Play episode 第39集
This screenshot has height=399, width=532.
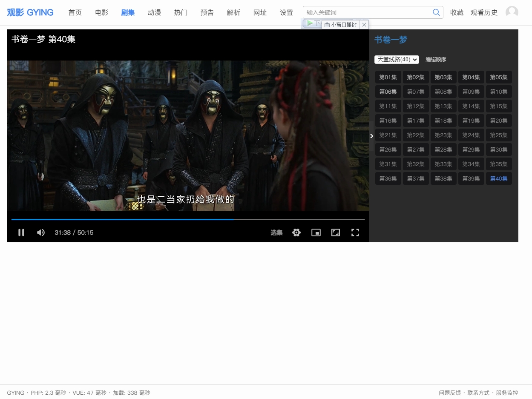point(471,178)
